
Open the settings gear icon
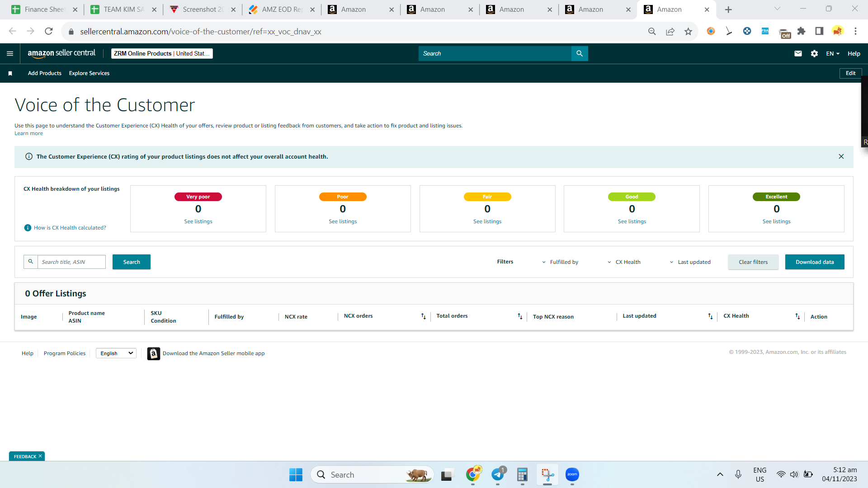[x=814, y=53]
